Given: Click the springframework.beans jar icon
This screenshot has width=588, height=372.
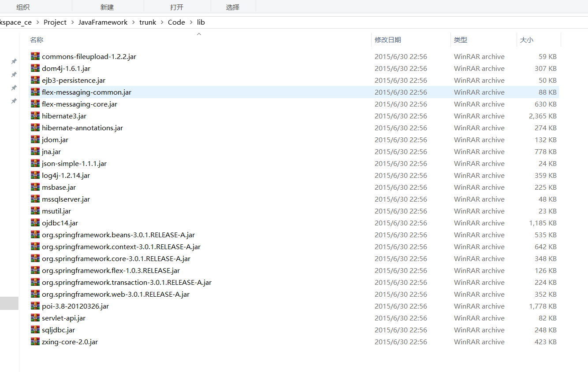Looking at the screenshot, I should (35, 235).
